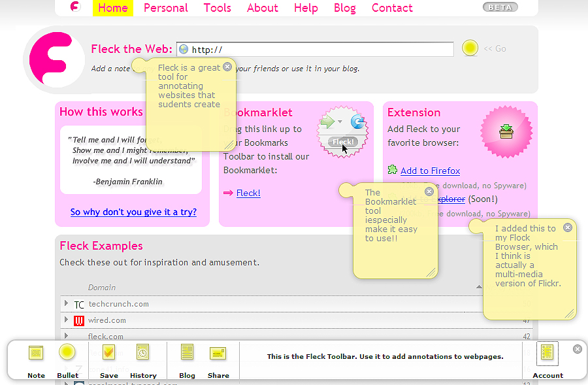Click the large pink Fleck logo
This screenshot has width=588, height=385.
click(x=54, y=59)
